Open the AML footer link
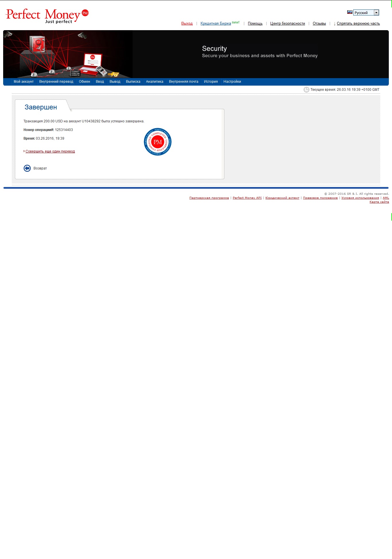392x559 pixels. (x=386, y=198)
